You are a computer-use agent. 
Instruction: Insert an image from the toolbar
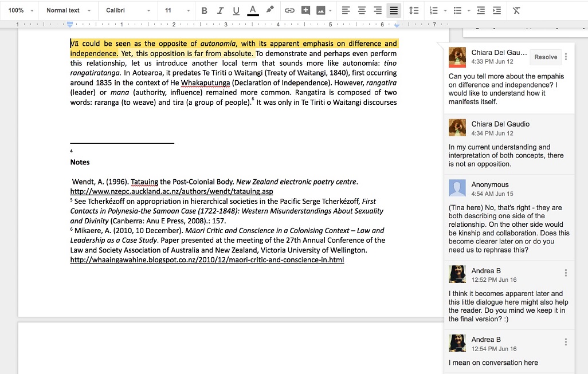pos(320,10)
